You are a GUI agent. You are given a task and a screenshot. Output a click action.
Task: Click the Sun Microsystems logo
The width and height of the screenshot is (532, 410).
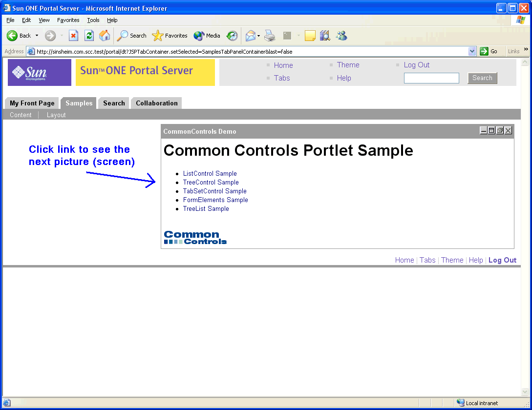click(x=40, y=72)
